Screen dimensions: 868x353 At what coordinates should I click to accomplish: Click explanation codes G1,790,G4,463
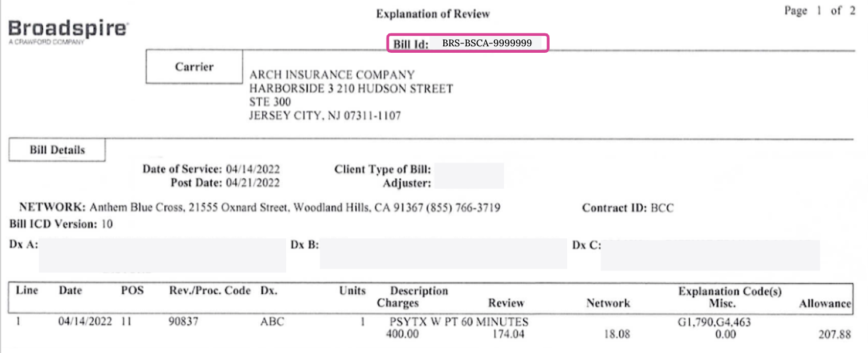[713, 322]
